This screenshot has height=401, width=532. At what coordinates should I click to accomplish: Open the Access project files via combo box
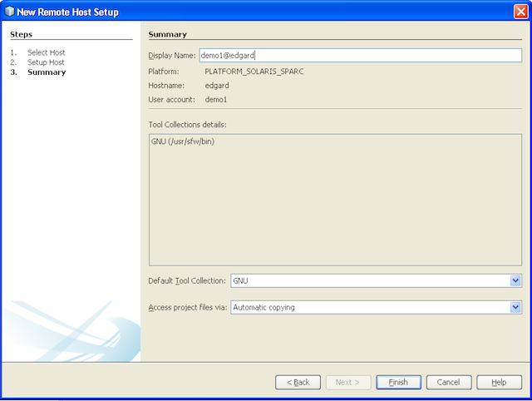tap(376, 307)
